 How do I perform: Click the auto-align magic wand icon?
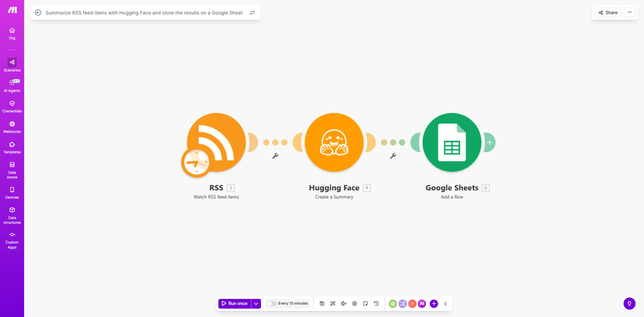click(333, 304)
